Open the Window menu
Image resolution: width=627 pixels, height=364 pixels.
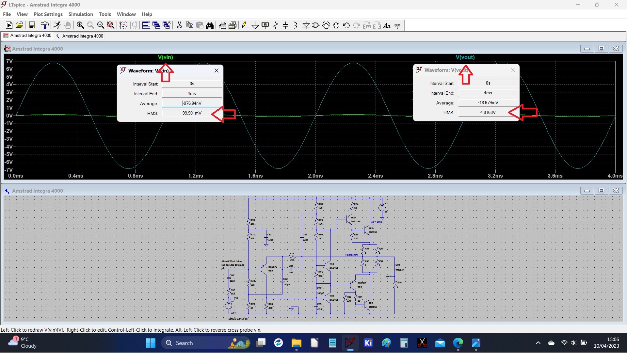click(126, 14)
